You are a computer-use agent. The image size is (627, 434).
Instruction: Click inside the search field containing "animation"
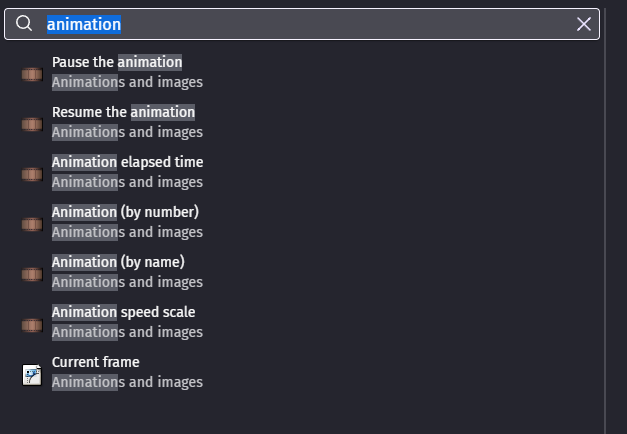[x=300, y=24]
